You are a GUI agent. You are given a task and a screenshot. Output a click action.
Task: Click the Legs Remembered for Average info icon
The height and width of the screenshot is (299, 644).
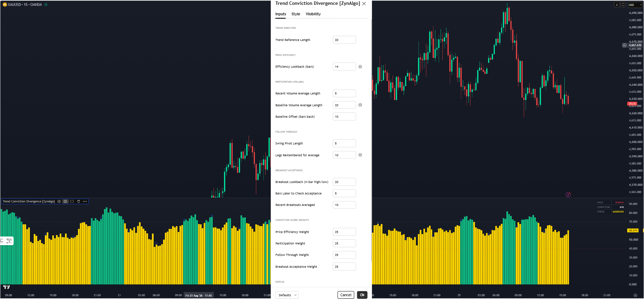click(360, 155)
